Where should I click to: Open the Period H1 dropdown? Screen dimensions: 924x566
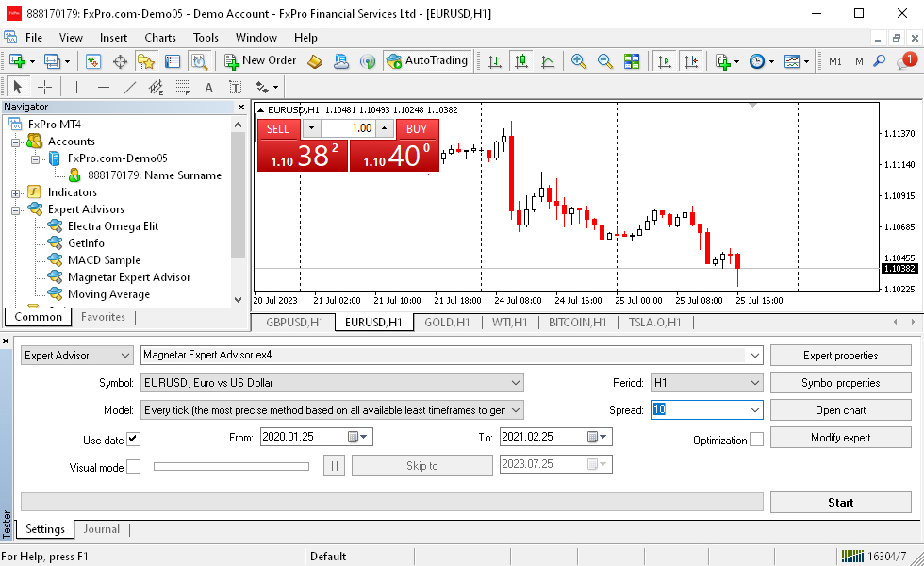(x=706, y=383)
